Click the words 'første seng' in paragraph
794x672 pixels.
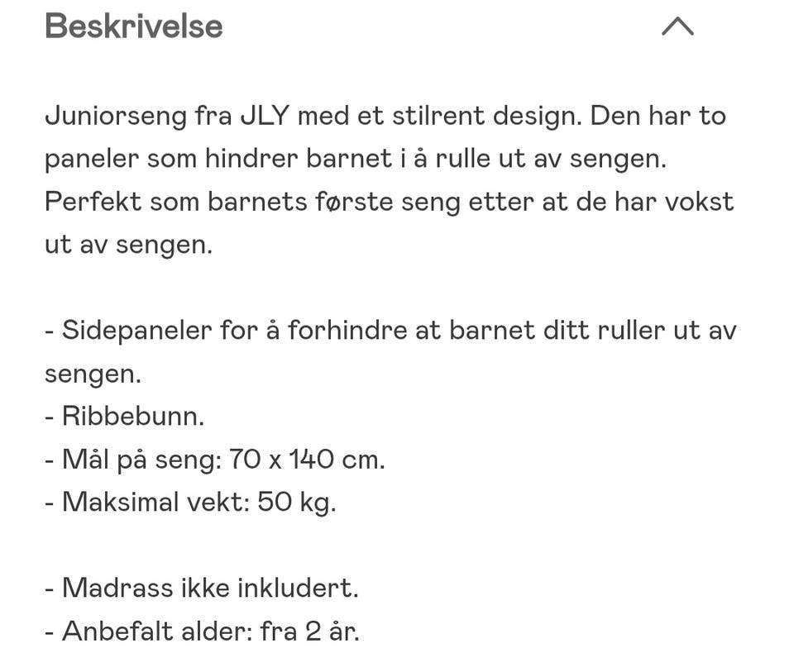click(x=387, y=202)
